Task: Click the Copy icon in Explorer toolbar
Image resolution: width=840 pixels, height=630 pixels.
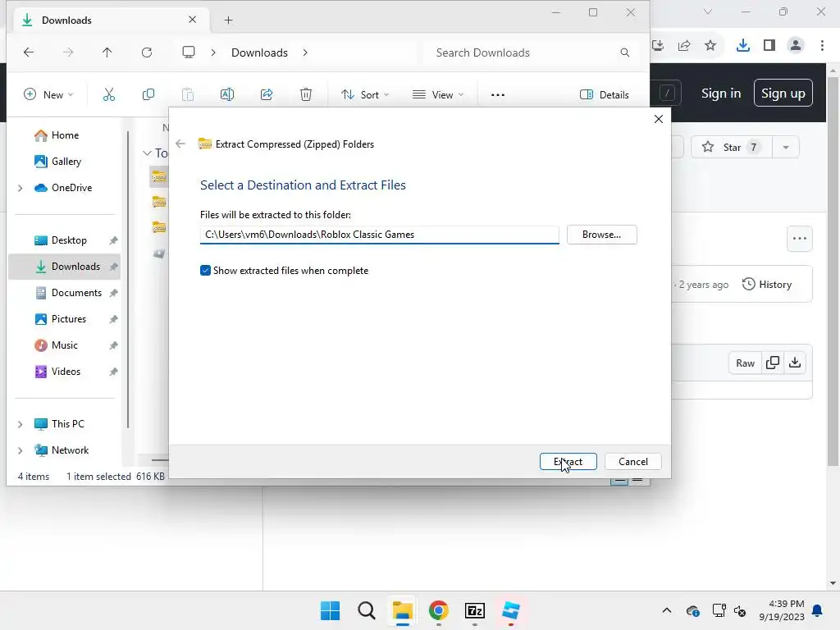Action: tap(148, 95)
